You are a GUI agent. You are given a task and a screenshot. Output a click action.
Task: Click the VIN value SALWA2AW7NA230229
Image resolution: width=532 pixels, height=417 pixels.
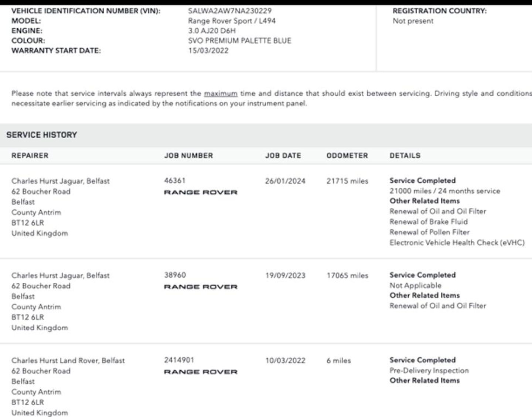click(229, 11)
